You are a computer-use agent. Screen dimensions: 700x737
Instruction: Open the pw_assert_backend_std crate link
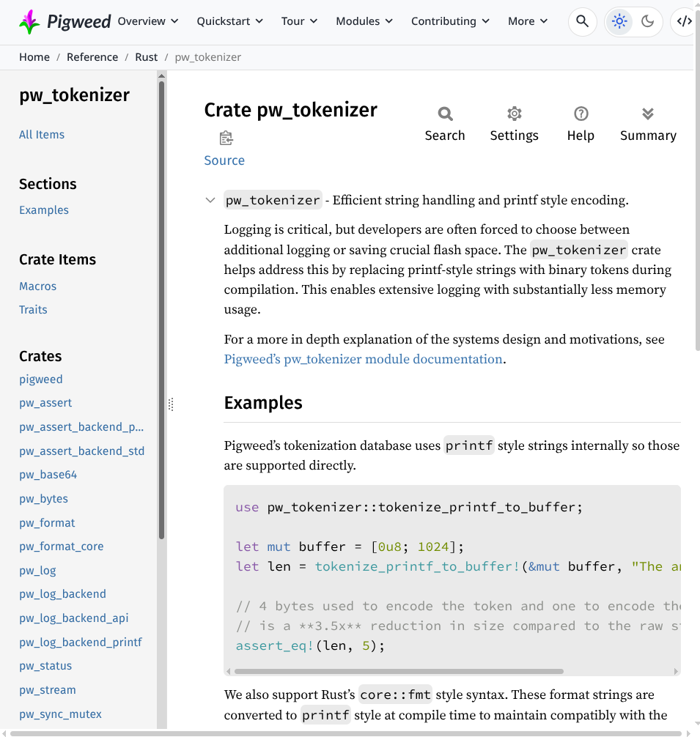point(82,451)
